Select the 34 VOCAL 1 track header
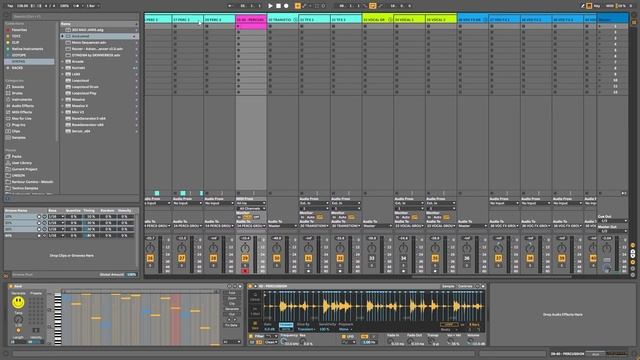Viewport: 640px width, 360px height. click(409, 20)
